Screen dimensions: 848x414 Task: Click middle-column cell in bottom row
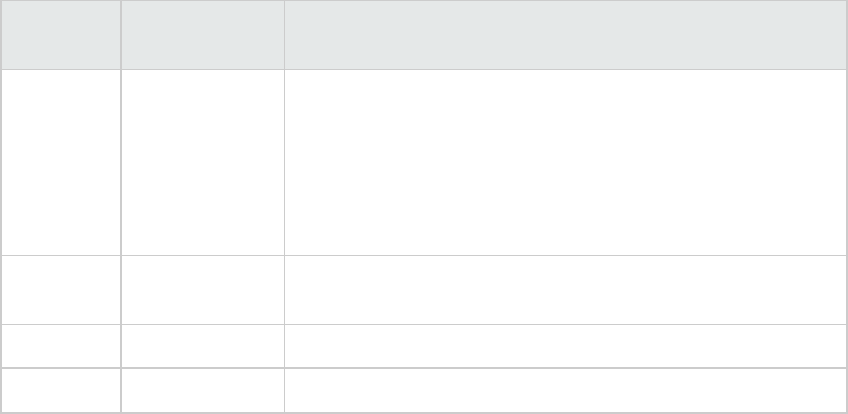[202, 391]
